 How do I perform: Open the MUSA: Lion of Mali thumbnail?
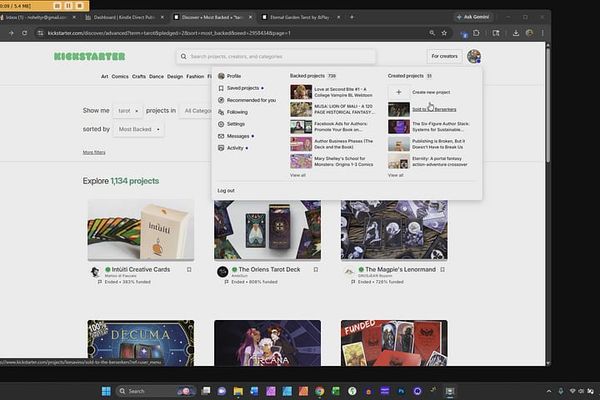301,109
